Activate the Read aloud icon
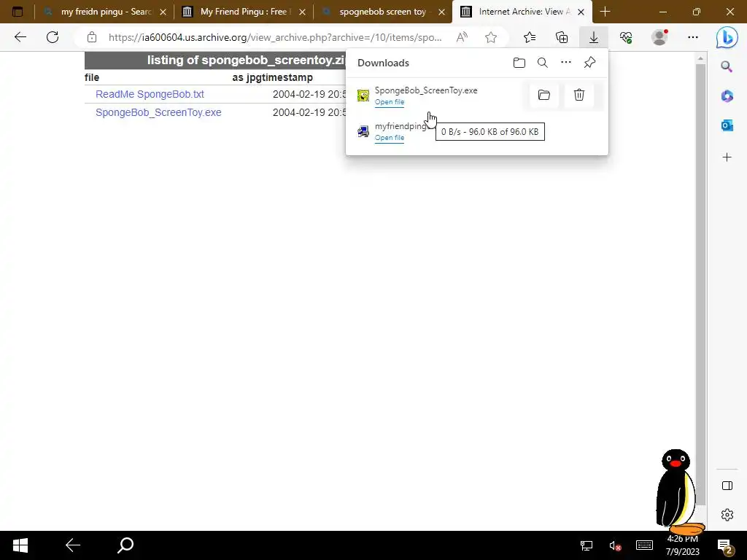 point(462,37)
